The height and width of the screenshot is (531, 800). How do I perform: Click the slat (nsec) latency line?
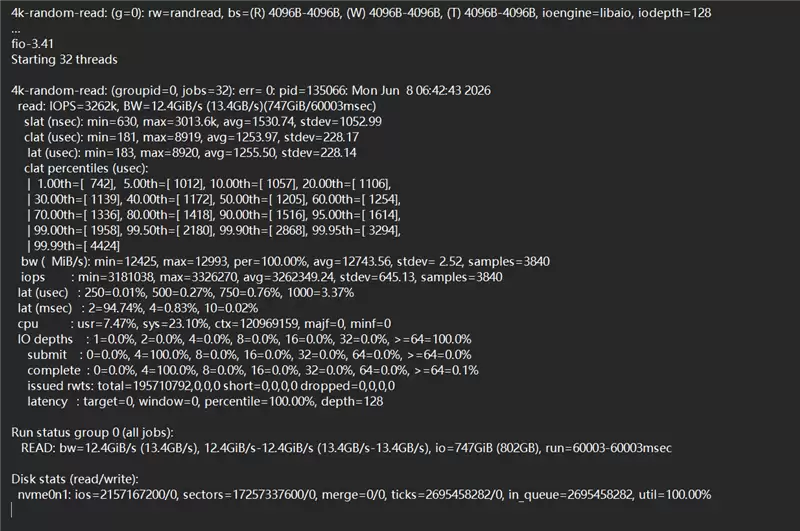[x=203, y=122]
